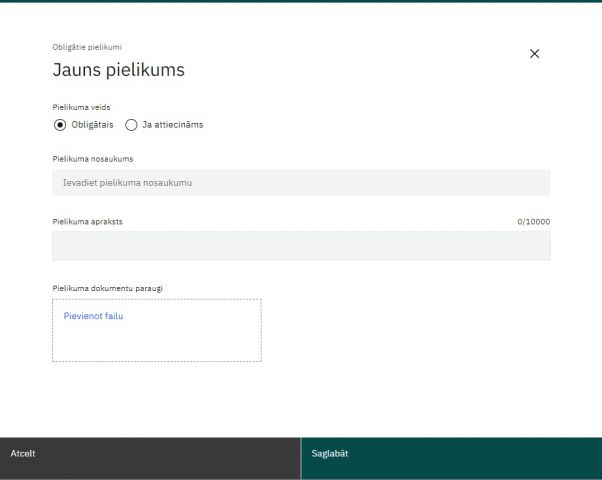This screenshot has width=602, height=480.
Task: Click the Obligātie pielikumi breadcrumb text
Action: click(x=87, y=47)
